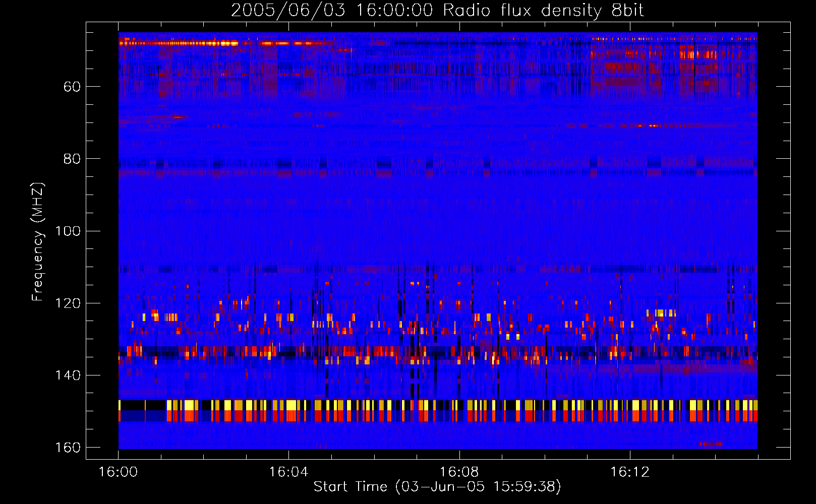Select the 60 frequency tick label

coord(72,87)
